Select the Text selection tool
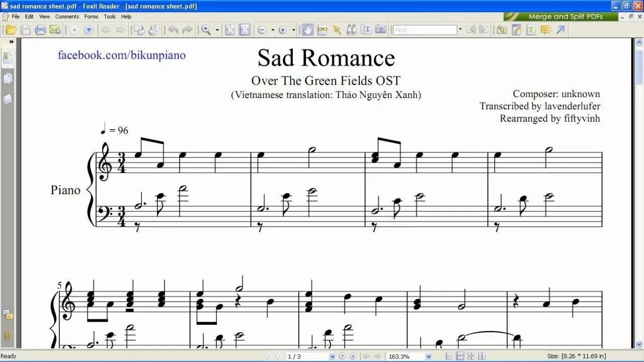Viewport: 644px width, 362px height. tap(366, 30)
